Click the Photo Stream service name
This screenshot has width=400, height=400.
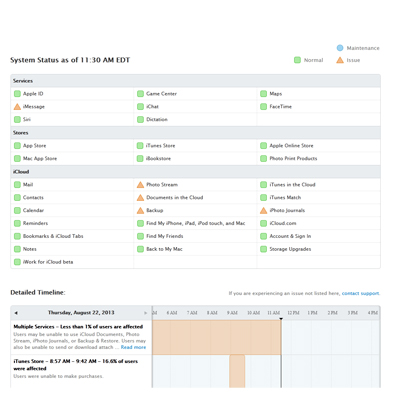pyautogui.click(x=162, y=184)
